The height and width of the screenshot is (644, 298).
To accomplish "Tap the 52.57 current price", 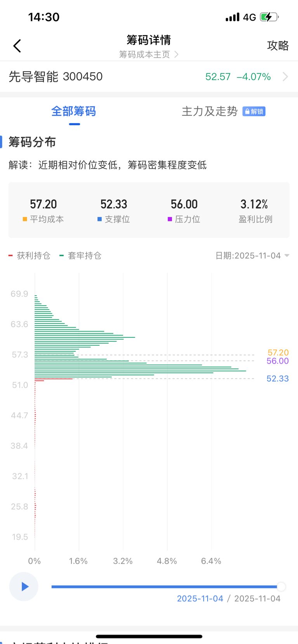I will click(218, 77).
